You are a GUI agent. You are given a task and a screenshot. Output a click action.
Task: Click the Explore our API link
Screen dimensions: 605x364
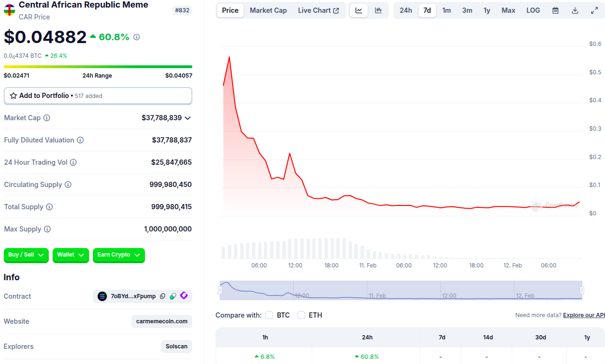[x=584, y=315]
